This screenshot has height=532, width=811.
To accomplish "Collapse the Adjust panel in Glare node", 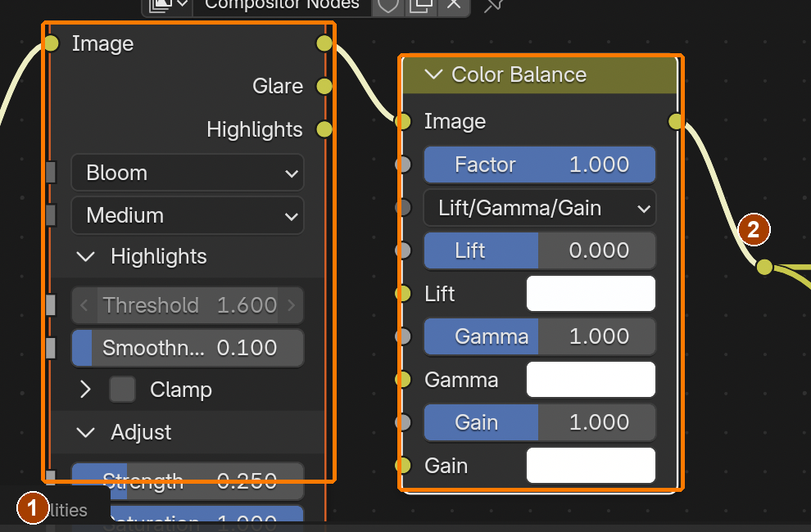I will [x=85, y=432].
